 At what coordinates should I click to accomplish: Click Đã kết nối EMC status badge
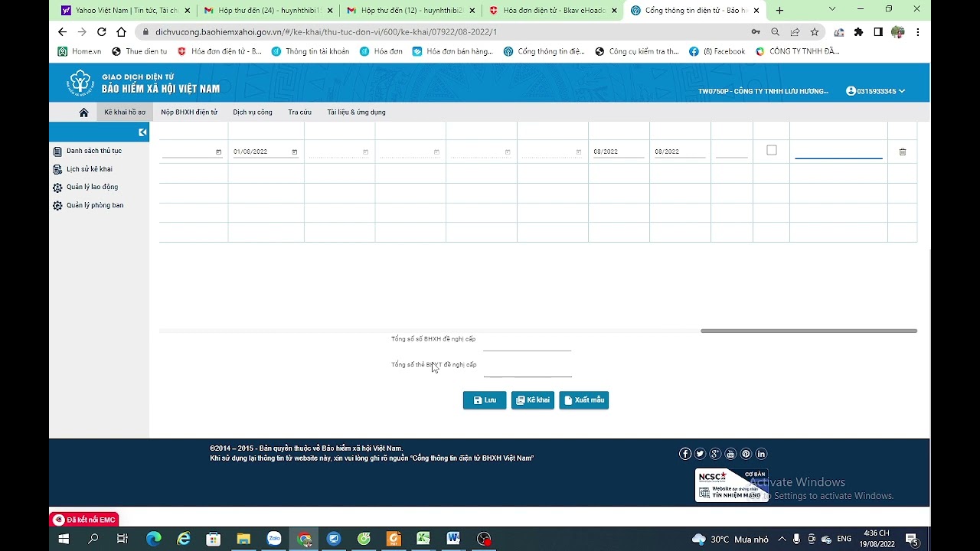[x=84, y=520]
